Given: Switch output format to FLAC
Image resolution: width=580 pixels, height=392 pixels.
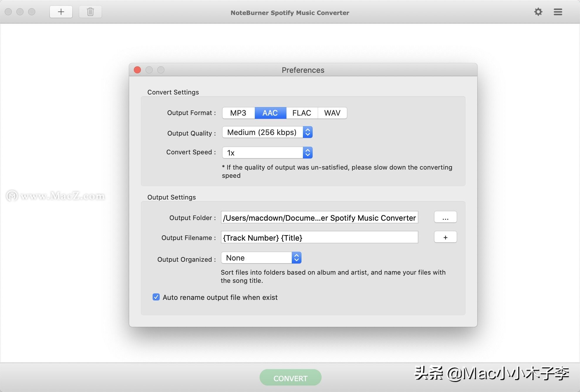Looking at the screenshot, I should point(301,113).
